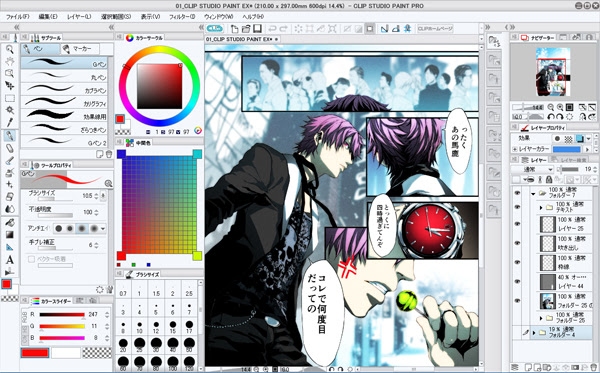
Task: Toggle visibility of レイヤー 44 layer
Action: pyautogui.click(x=517, y=282)
